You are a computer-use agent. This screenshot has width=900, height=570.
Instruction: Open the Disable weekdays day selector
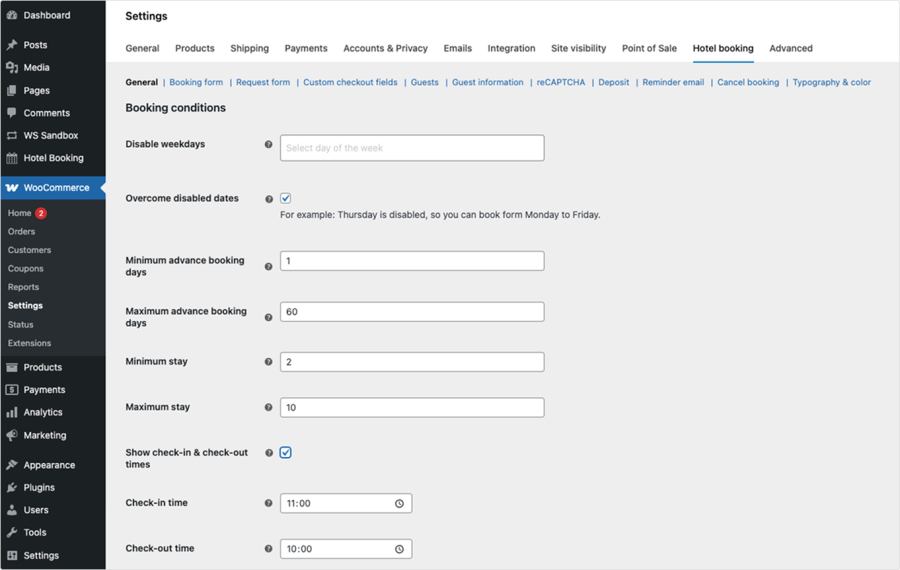pos(412,148)
